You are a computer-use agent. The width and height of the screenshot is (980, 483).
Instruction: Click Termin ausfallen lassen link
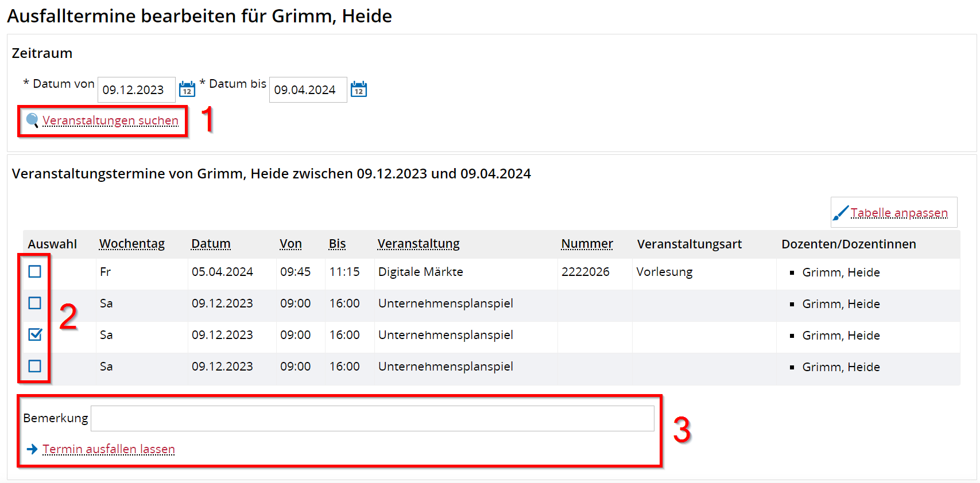click(109, 449)
